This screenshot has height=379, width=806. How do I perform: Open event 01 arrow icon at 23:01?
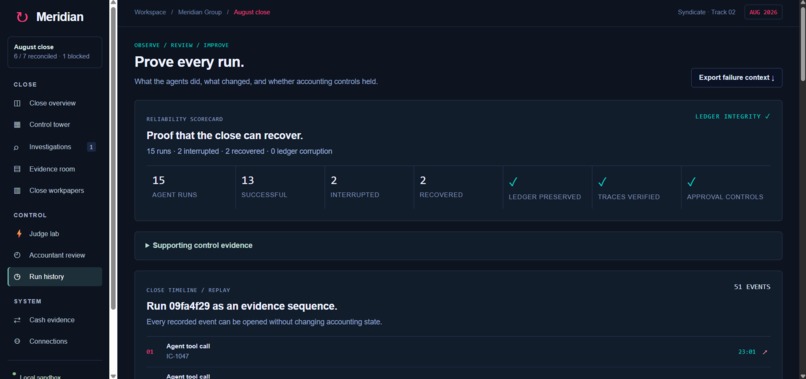tap(765, 352)
